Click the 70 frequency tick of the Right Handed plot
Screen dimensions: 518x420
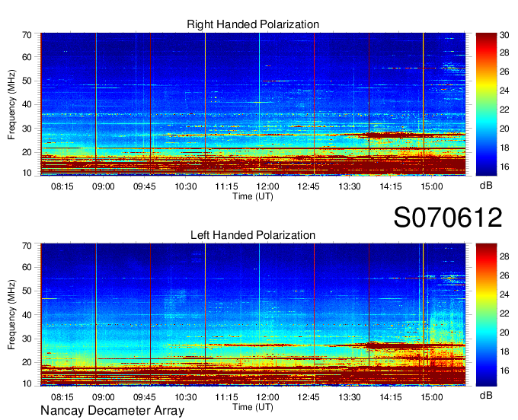[x=27, y=35]
